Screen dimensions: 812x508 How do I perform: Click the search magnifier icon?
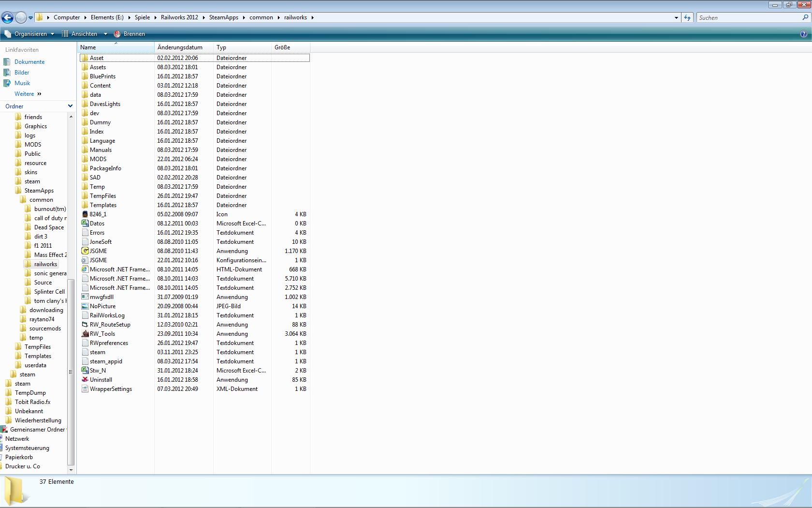[805, 17]
